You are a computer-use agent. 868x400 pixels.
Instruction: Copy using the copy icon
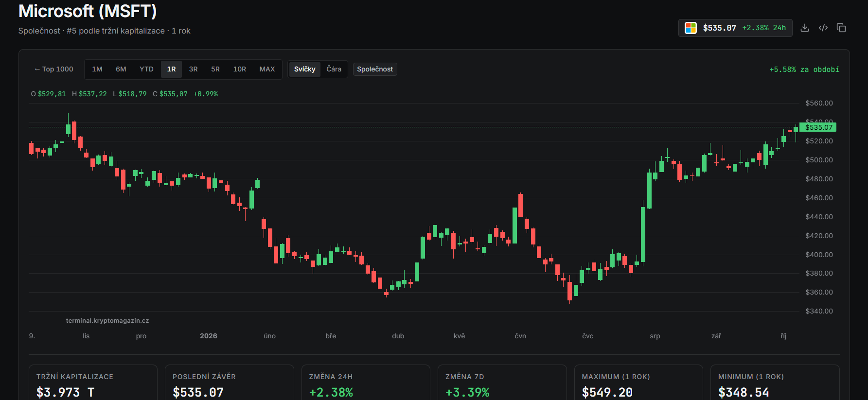click(x=841, y=28)
